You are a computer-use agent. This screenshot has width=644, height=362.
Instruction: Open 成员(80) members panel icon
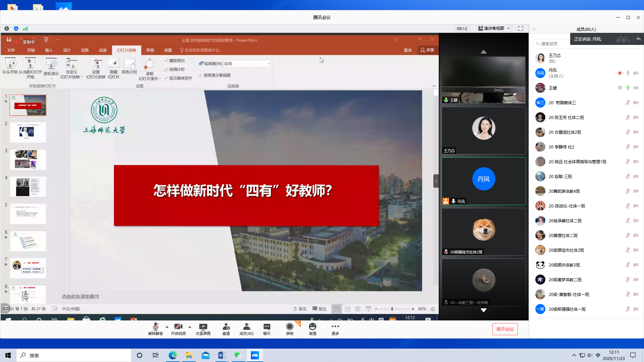click(x=247, y=327)
